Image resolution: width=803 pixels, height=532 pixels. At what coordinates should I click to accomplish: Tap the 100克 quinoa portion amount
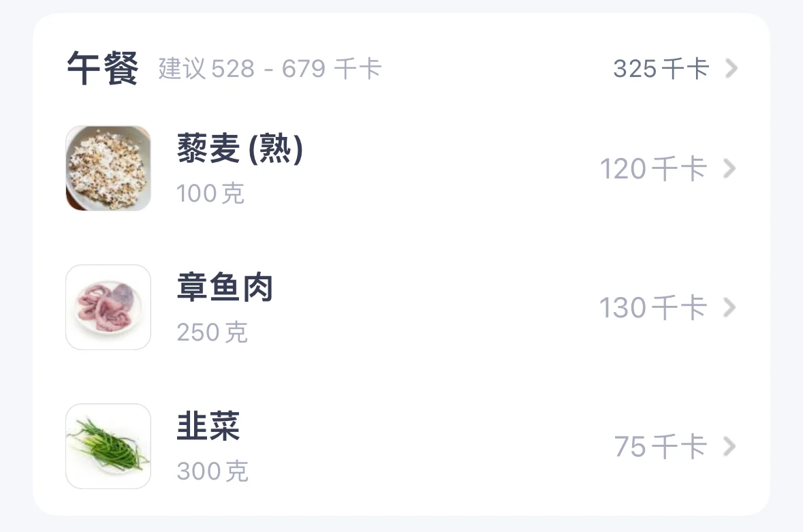[210, 193]
